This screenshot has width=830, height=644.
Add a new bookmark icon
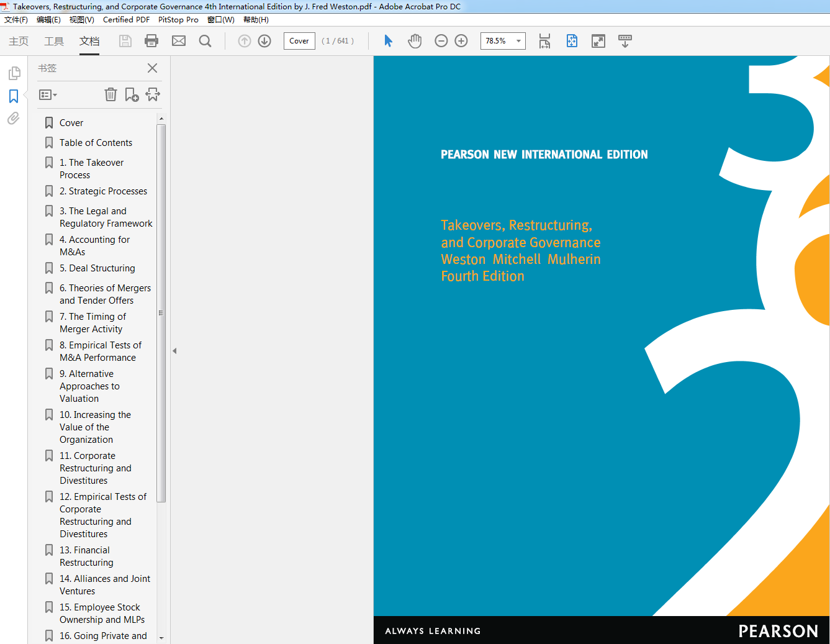click(x=132, y=94)
